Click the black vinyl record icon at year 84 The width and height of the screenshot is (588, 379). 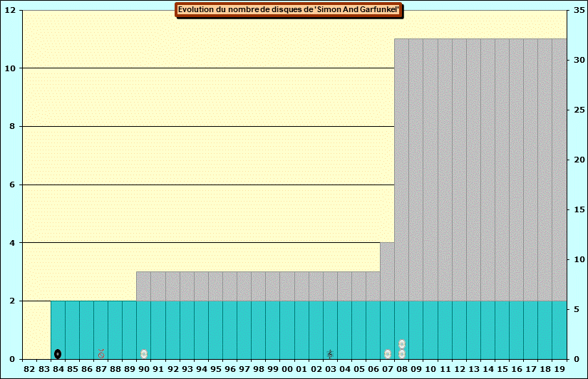[x=58, y=354]
